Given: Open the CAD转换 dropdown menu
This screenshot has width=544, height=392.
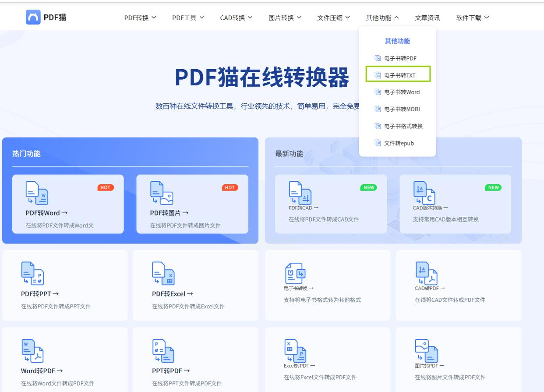Looking at the screenshot, I should (236, 18).
